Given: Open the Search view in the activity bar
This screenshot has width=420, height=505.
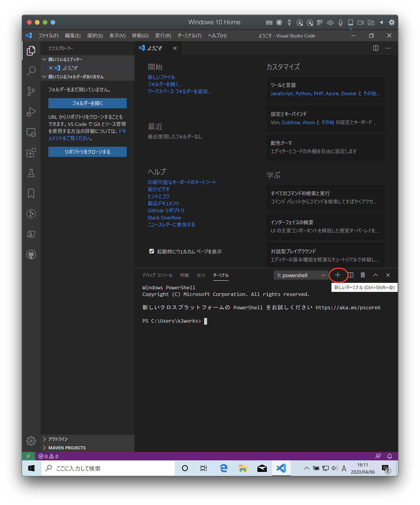Looking at the screenshot, I should click(31, 71).
